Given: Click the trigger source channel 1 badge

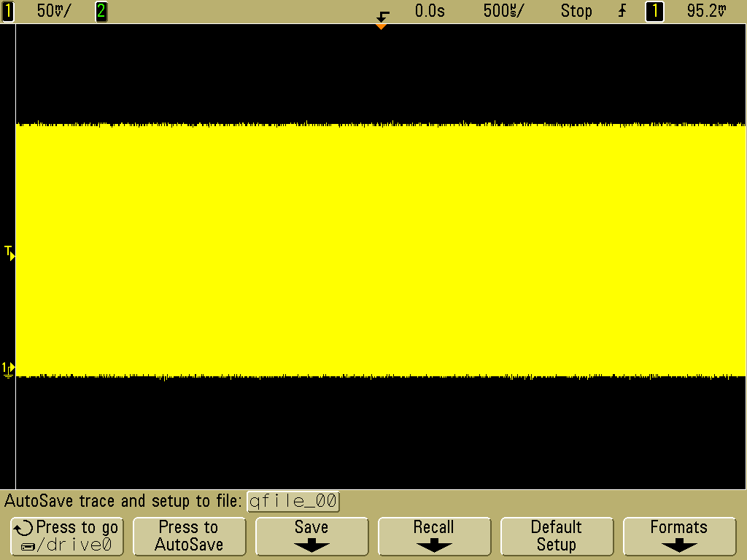Looking at the screenshot, I should click(654, 11).
